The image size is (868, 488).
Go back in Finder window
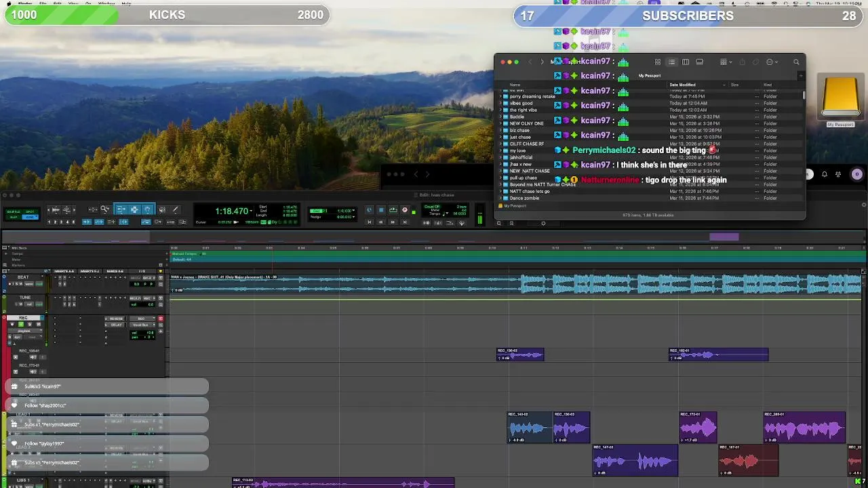click(x=530, y=62)
